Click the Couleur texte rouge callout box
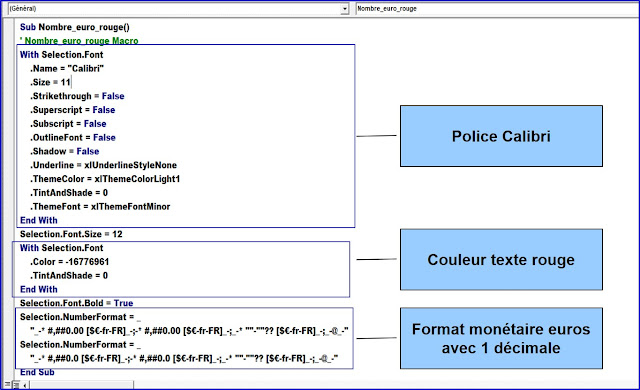640x390 pixels. 501,259
